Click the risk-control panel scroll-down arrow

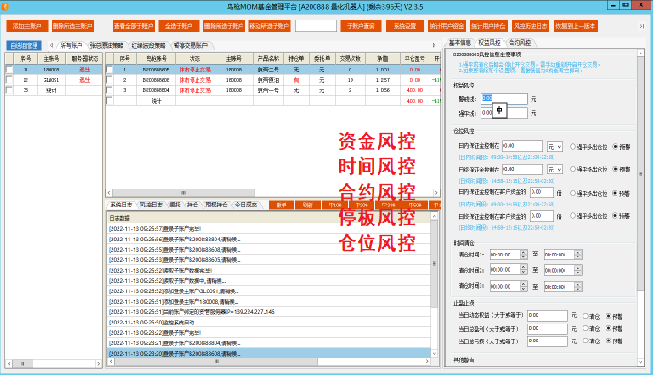(641, 362)
